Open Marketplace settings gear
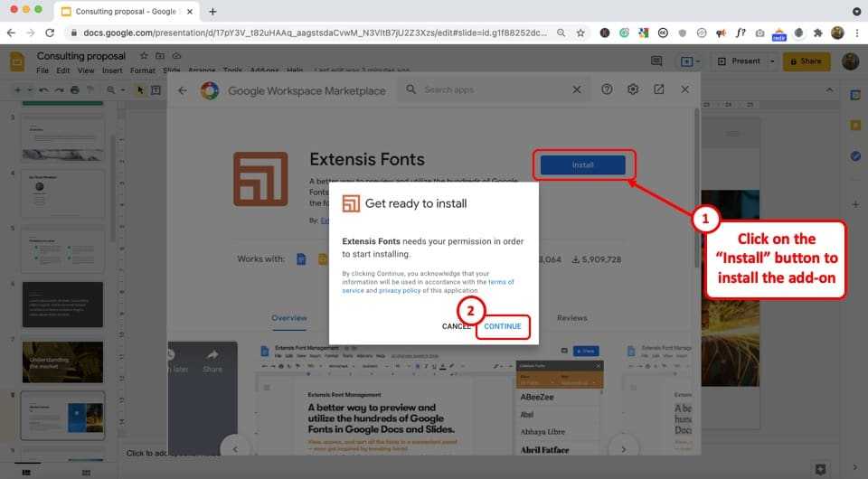The image size is (868, 479). pos(633,89)
